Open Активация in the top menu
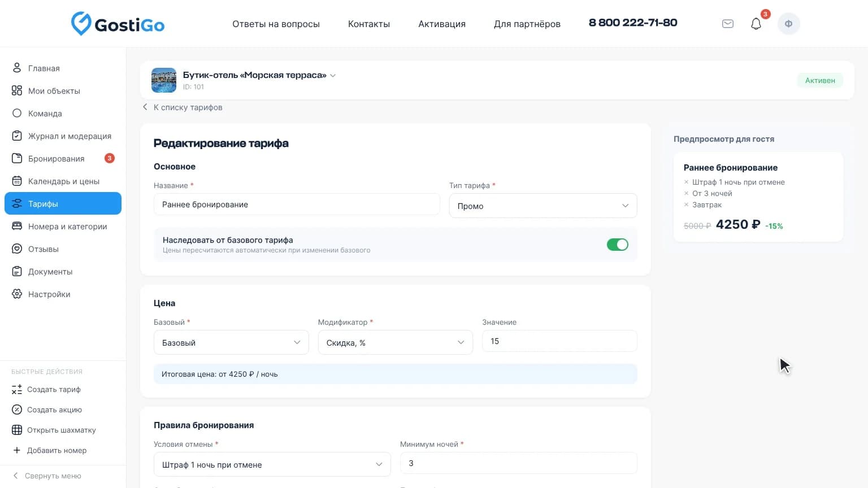The width and height of the screenshot is (868, 488). 442,24
